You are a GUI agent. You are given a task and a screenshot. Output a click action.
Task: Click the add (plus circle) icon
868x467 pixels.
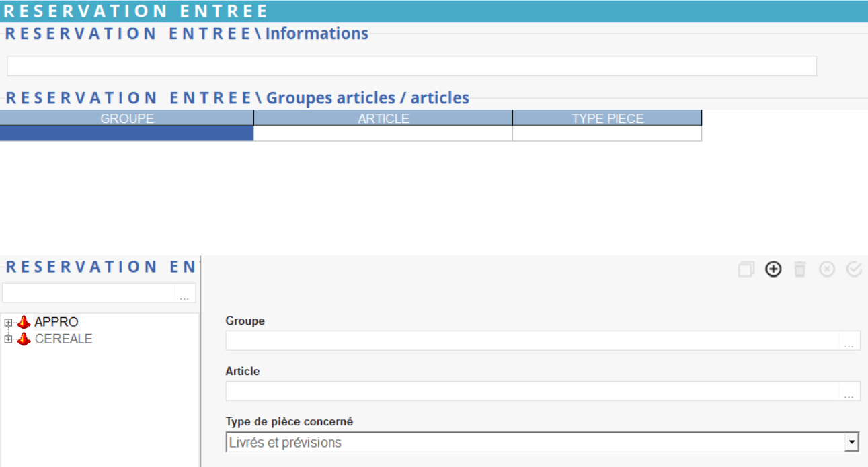click(773, 269)
